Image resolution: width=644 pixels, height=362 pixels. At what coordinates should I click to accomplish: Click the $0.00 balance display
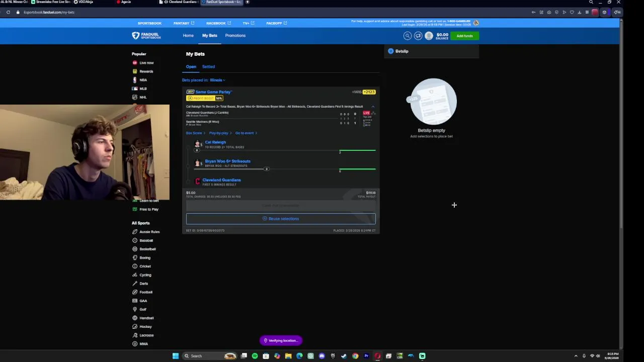[442, 36]
